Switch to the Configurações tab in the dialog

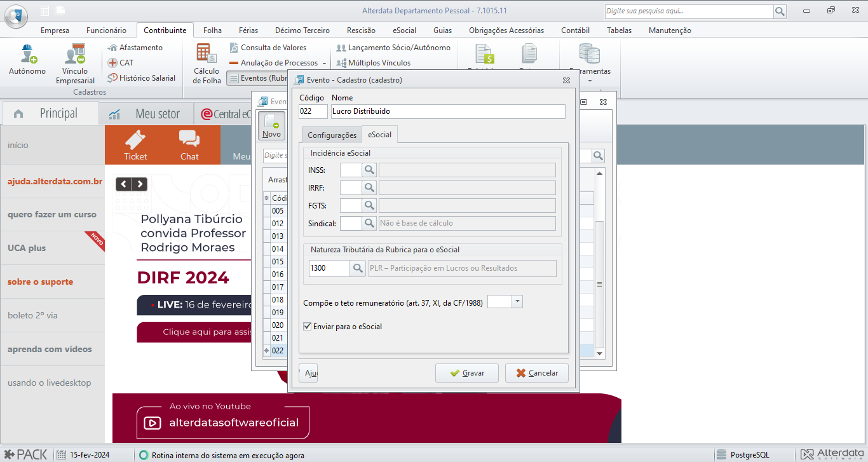point(332,135)
